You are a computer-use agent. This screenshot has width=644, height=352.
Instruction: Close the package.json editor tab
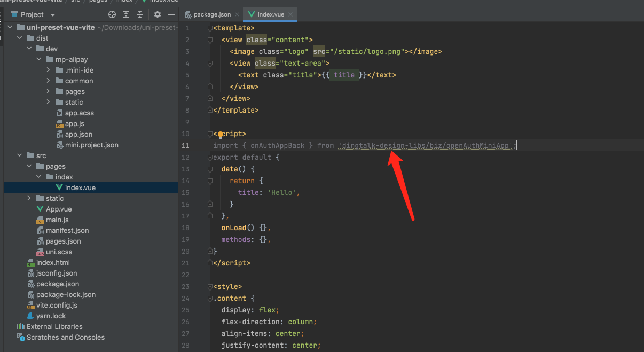tap(237, 14)
